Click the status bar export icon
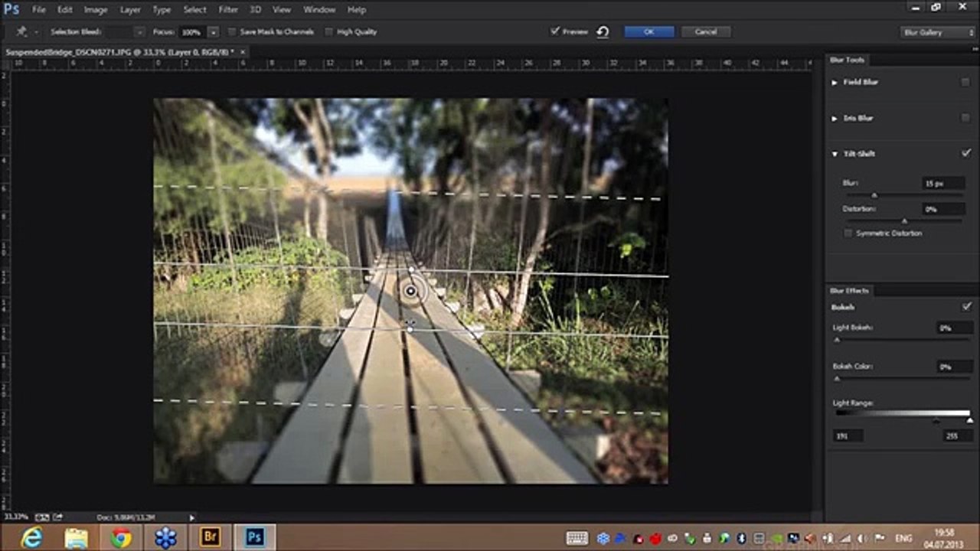The height and width of the screenshot is (551, 980). point(58,517)
